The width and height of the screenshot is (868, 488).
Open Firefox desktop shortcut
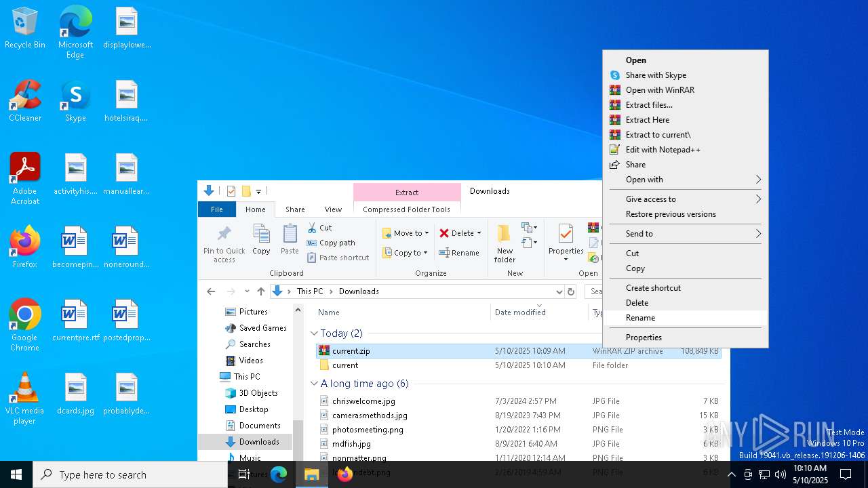(25, 247)
